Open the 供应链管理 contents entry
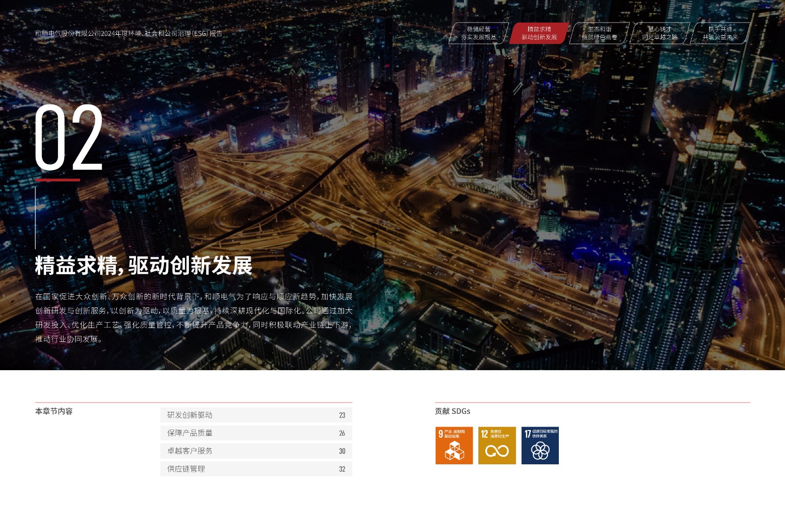Screen dimensions: 785x532 (186, 469)
